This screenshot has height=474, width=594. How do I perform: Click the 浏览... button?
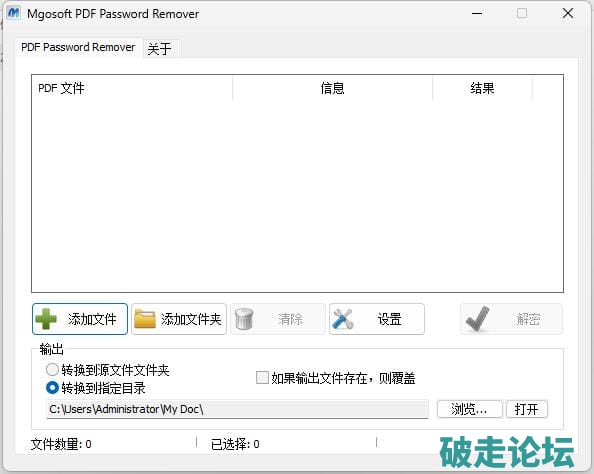(x=469, y=409)
